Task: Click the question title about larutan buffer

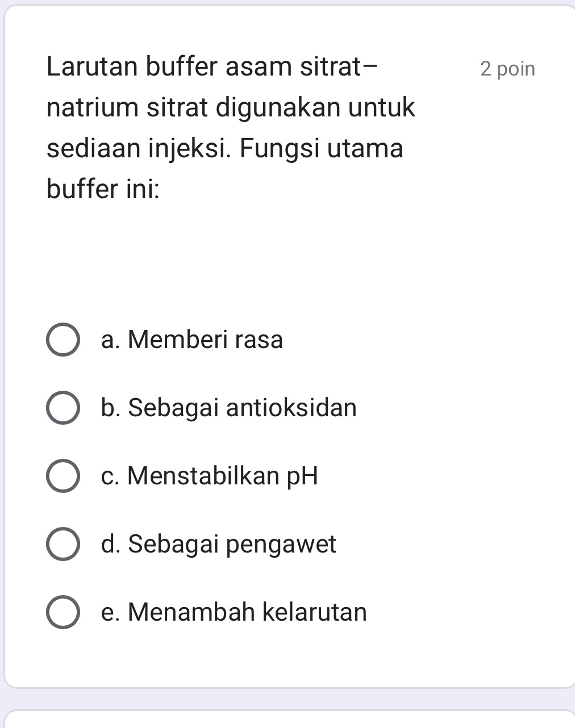Action: pyautogui.click(x=213, y=66)
